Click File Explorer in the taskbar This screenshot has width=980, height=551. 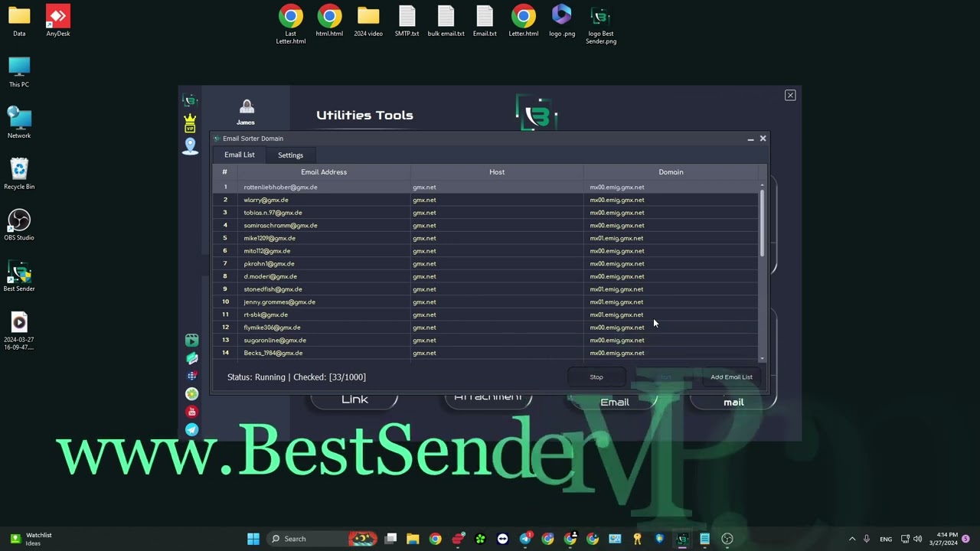click(x=413, y=539)
